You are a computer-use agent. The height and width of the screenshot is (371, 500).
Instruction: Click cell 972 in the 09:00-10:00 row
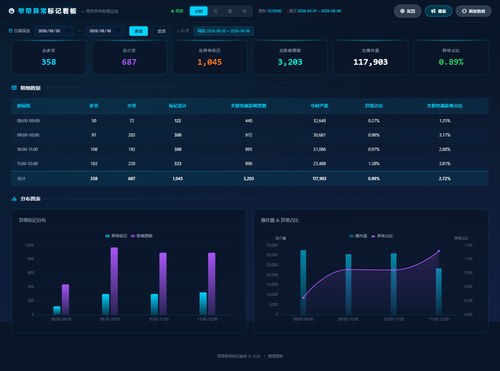click(x=249, y=135)
